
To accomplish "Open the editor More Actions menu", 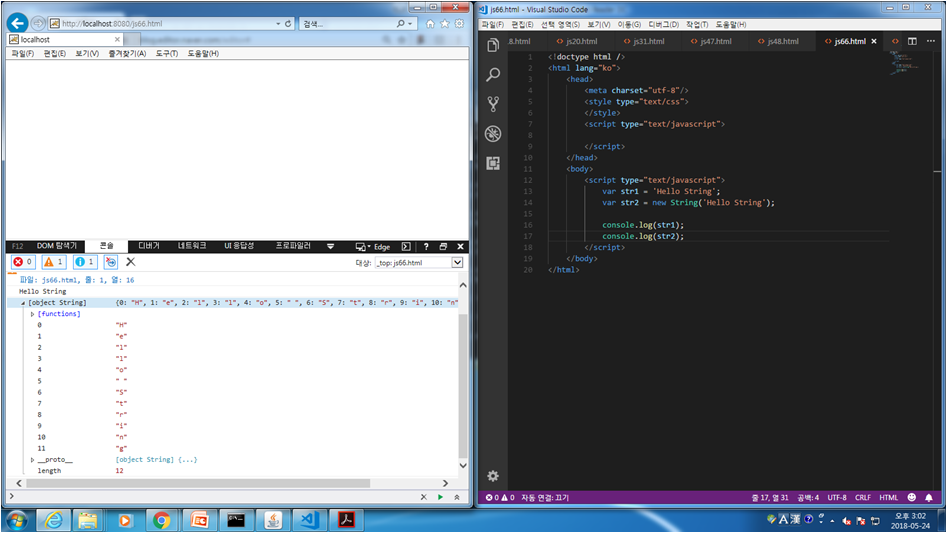I will (x=931, y=41).
